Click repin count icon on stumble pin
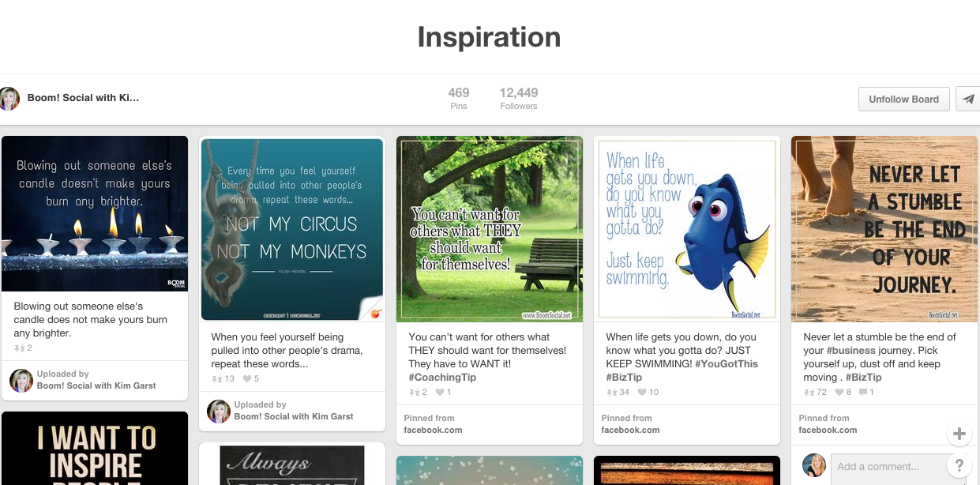Viewport: 980px width, 485px height. click(x=810, y=392)
